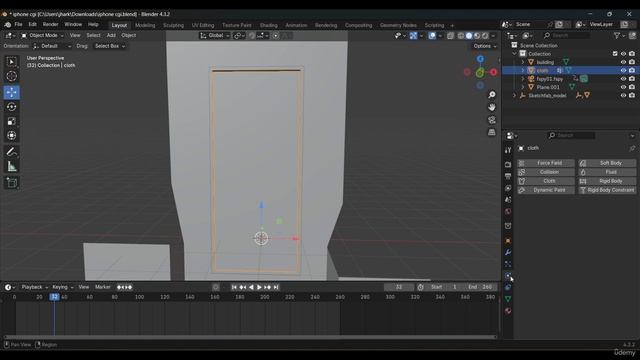Screen dimensions: 640x360
Task: Open the Select Box drag dropdown
Action: (110, 46)
